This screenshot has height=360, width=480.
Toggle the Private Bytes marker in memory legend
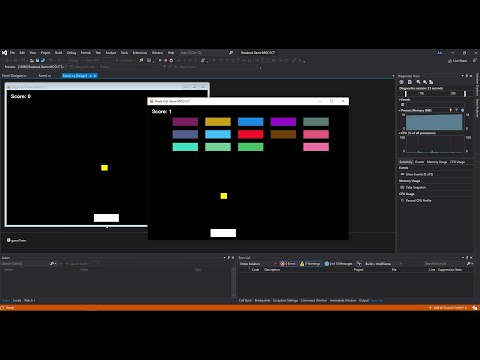(x=462, y=110)
